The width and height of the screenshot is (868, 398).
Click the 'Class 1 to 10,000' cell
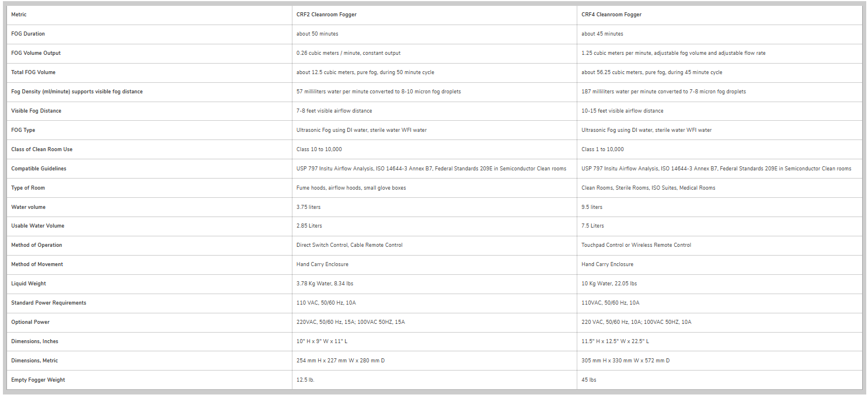click(x=602, y=149)
